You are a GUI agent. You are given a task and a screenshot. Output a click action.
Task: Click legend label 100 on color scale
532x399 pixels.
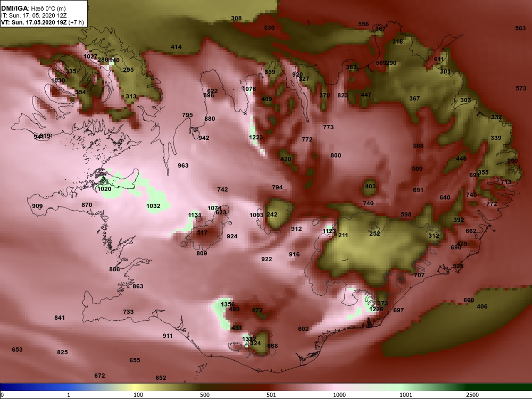138,395
